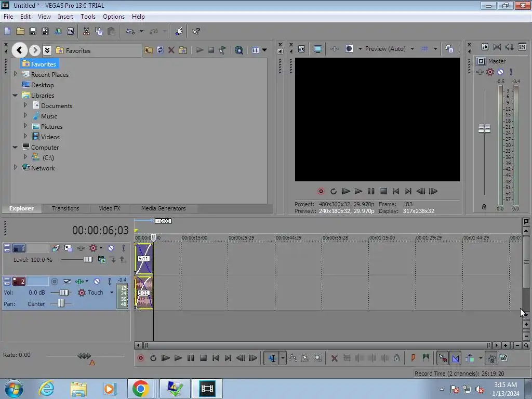Screen dimensions: 532x399
Task: Switch to the Transitions tab
Action: [x=65, y=208]
